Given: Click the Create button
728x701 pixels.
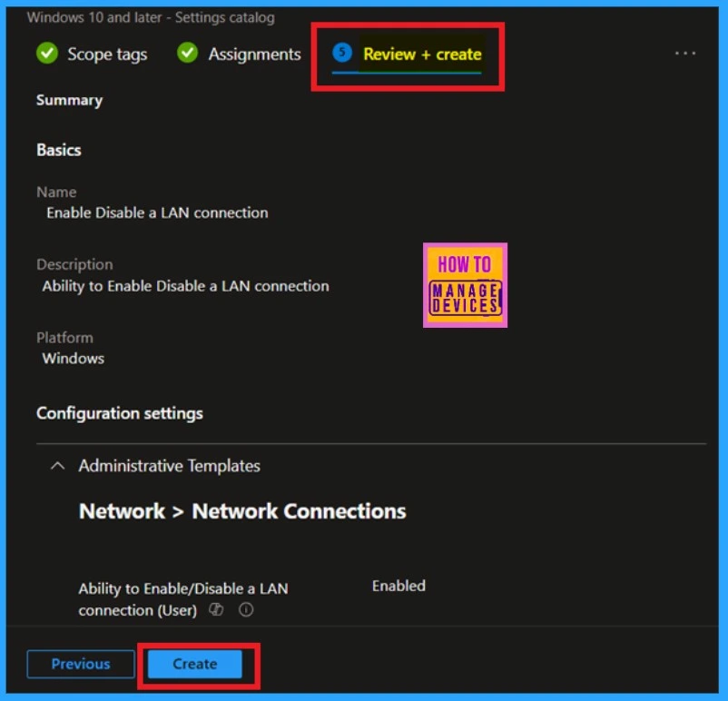Looking at the screenshot, I should click(x=195, y=664).
